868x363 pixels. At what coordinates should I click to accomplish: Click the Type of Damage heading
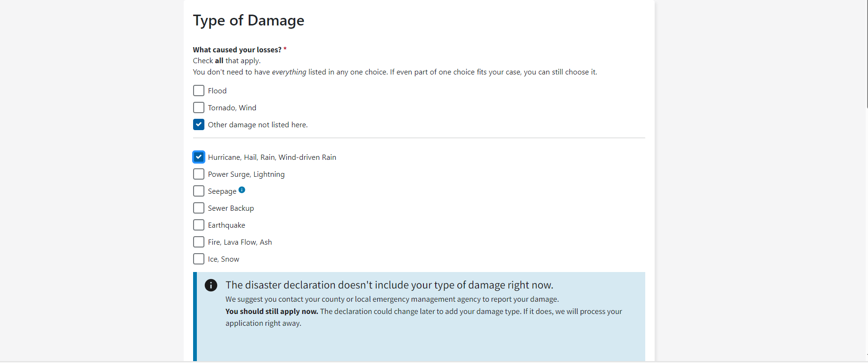pos(249,20)
